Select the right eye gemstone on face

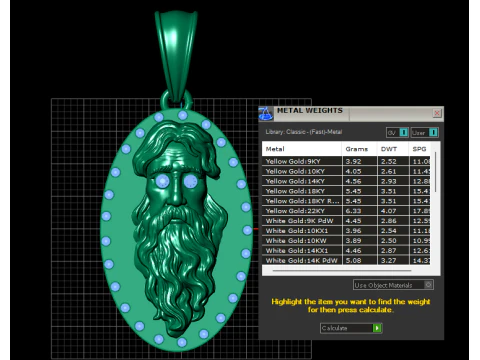click(x=191, y=182)
